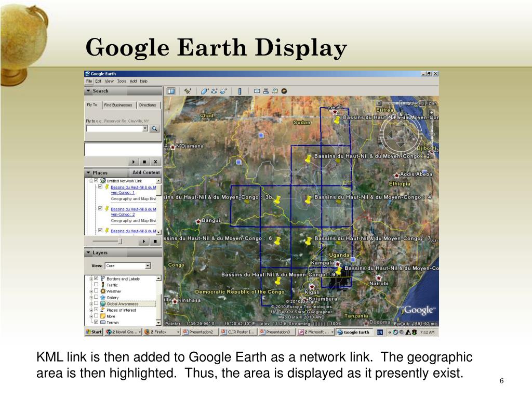
Task: Click the Print icon in the toolbar
Action: coord(266,91)
